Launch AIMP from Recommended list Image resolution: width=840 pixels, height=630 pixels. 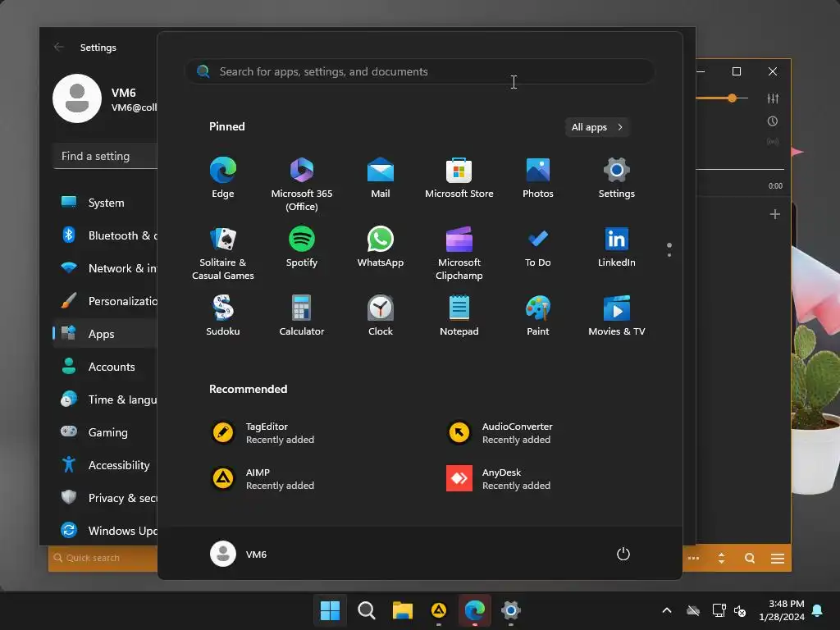click(262, 479)
